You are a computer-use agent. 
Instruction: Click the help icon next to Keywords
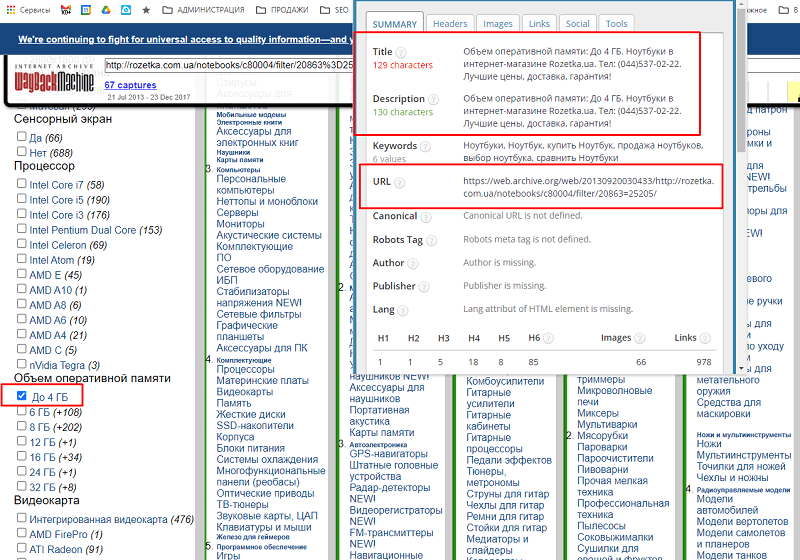tap(426, 146)
